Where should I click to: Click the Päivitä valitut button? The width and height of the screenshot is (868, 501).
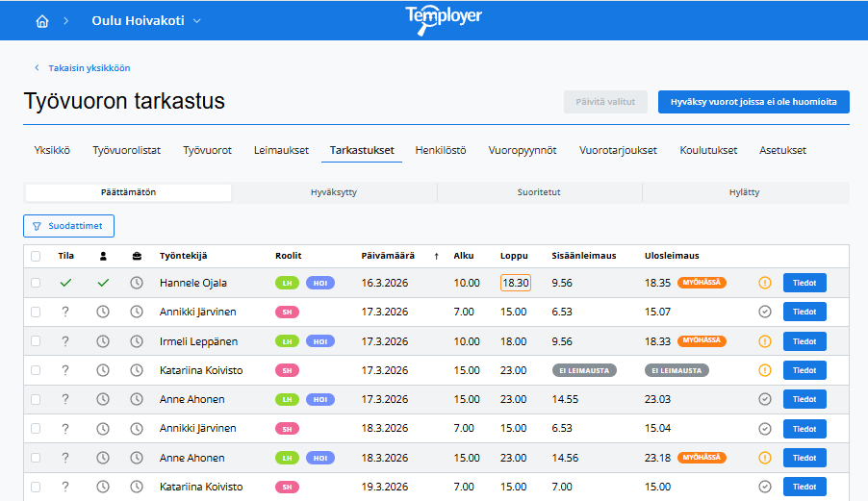(x=605, y=102)
